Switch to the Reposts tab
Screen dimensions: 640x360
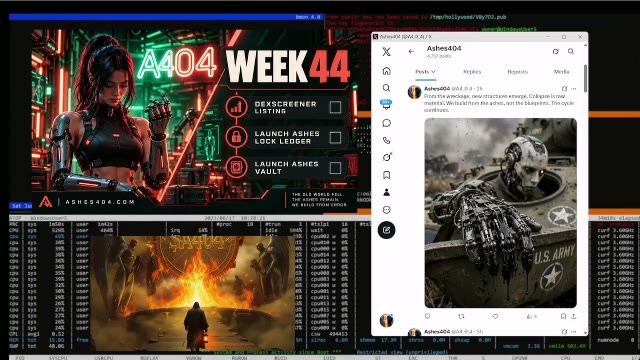(x=518, y=72)
